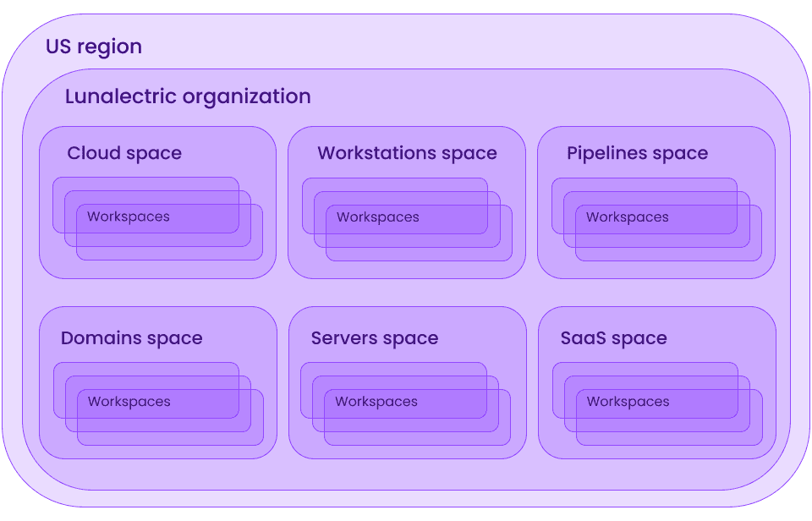Click the Pipelines space box

(657, 203)
